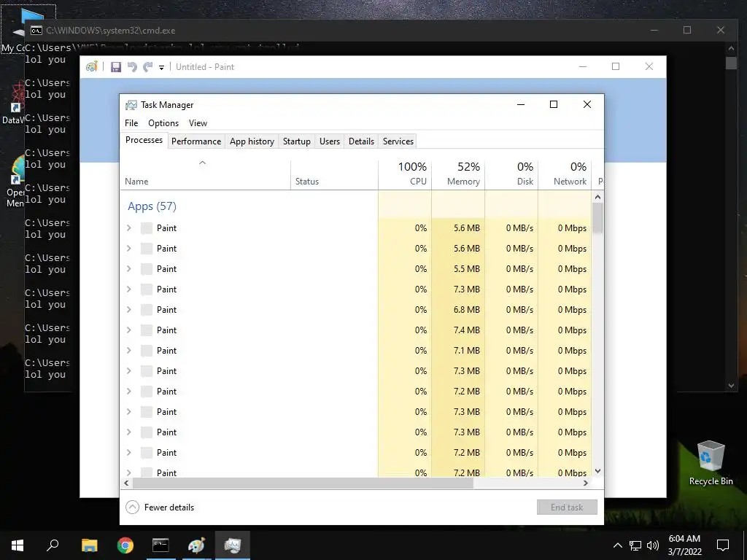This screenshot has height=560, width=747.
Task: Switch to the Users tab
Action: point(330,141)
